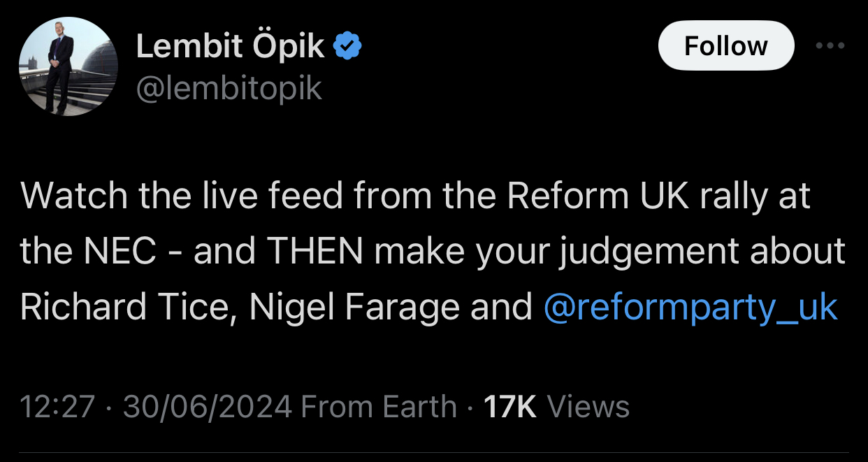Click the blue verified badge
868x462 pixels.
pyautogui.click(x=347, y=47)
